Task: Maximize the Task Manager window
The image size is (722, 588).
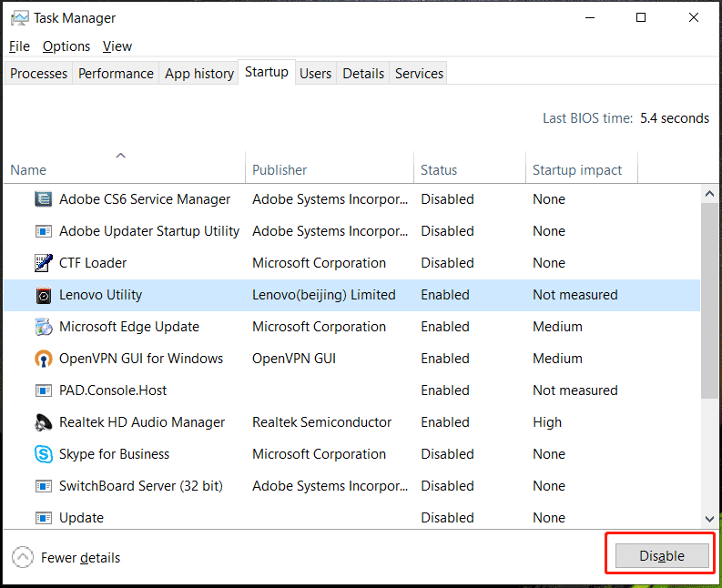Action: point(640,18)
